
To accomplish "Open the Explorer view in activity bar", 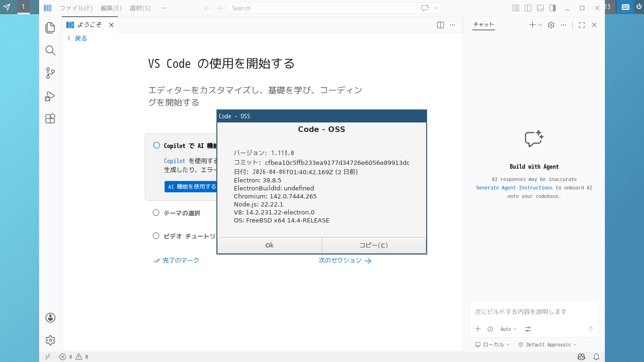I will (x=50, y=28).
